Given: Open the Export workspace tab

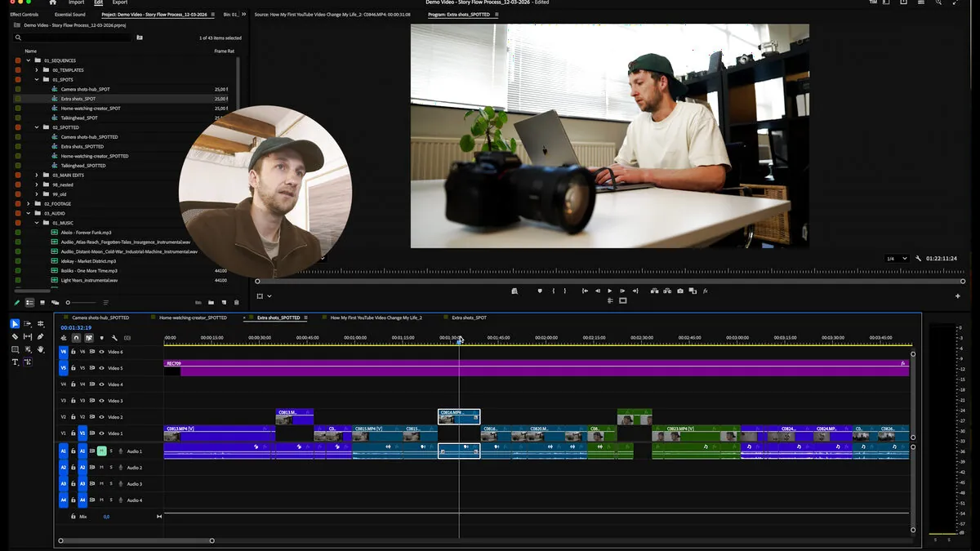Looking at the screenshot, I should coord(120,2).
